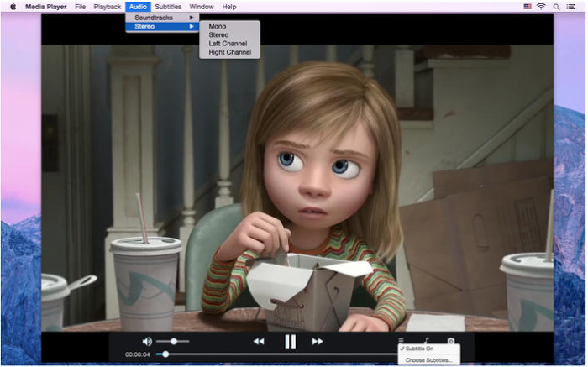Expand the Soundtracks submenu
The height and width of the screenshot is (367, 588).
point(162,18)
